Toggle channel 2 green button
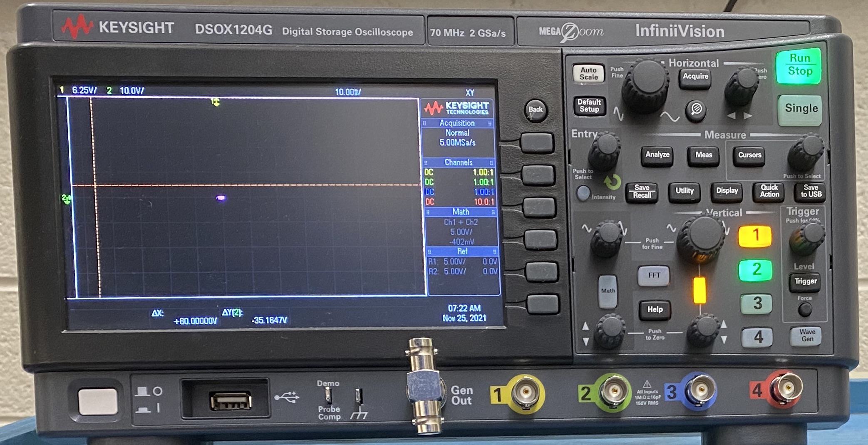The image size is (868, 445). point(755,270)
